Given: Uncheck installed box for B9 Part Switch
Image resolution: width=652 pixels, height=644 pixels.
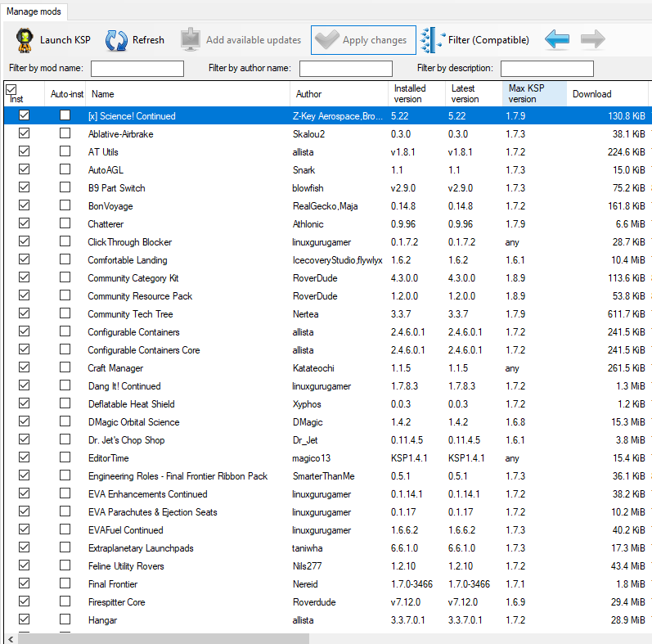Looking at the screenshot, I should click(24, 187).
